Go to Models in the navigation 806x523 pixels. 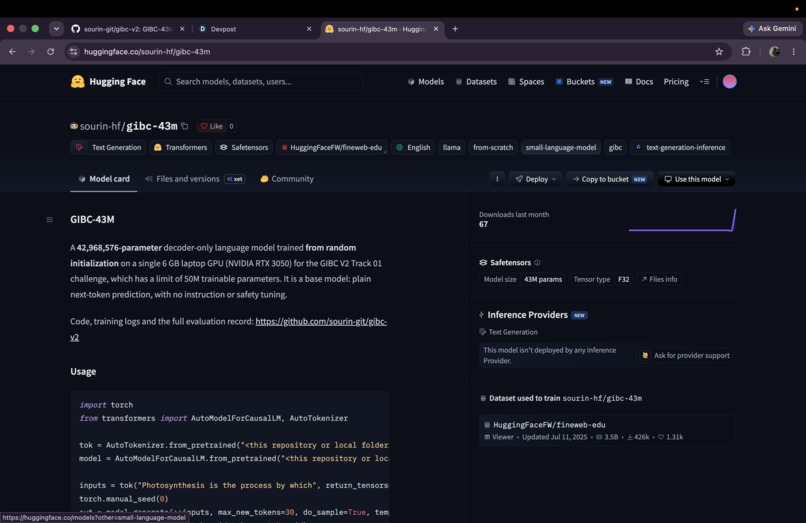click(426, 81)
